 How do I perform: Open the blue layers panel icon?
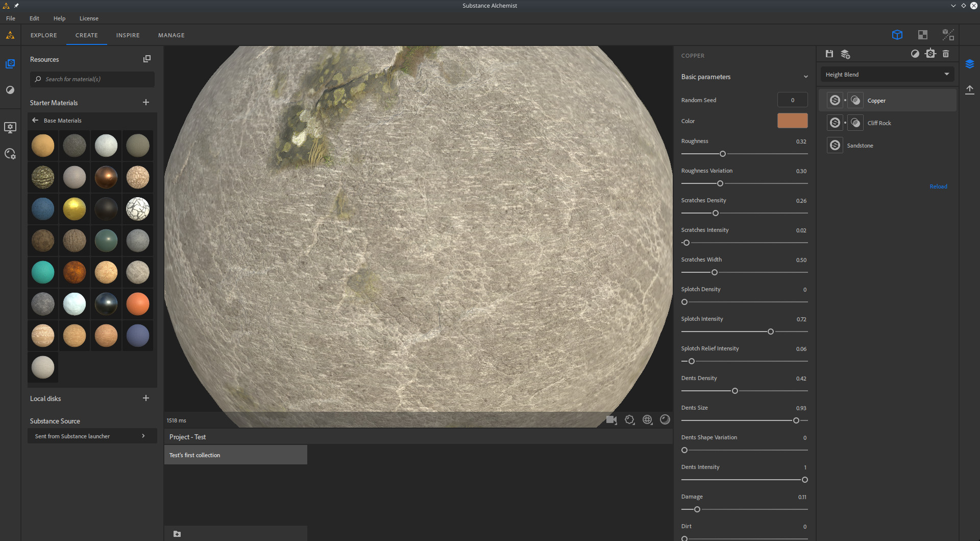pos(970,64)
